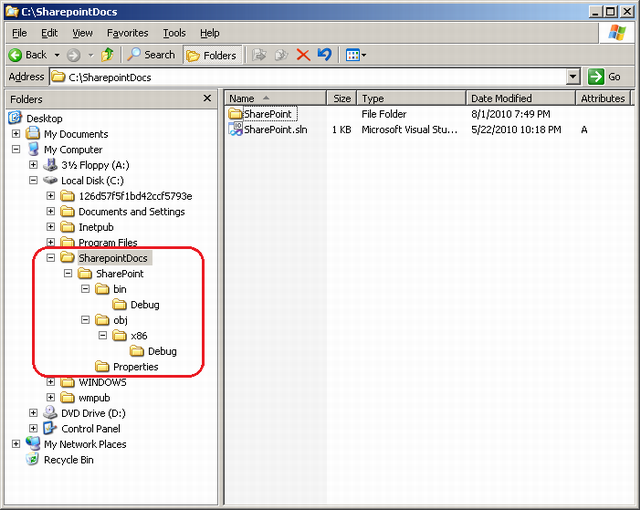
Task: Click the Local Disk (C:) drive icon
Action: pyautogui.click(x=50, y=180)
